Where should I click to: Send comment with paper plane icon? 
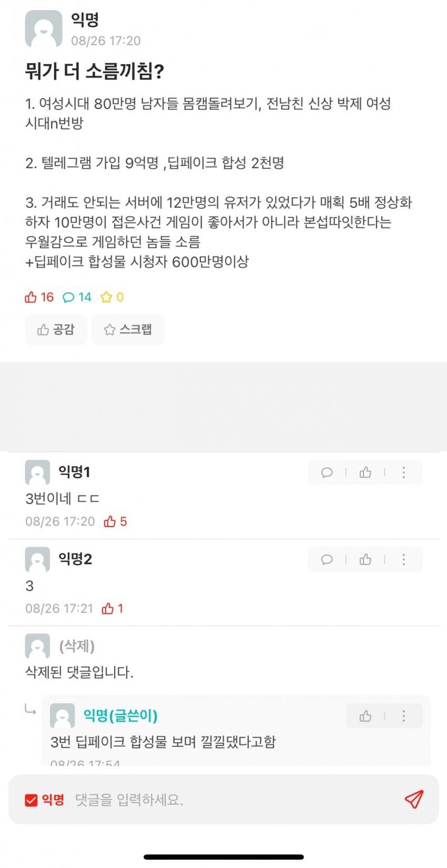tap(413, 799)
